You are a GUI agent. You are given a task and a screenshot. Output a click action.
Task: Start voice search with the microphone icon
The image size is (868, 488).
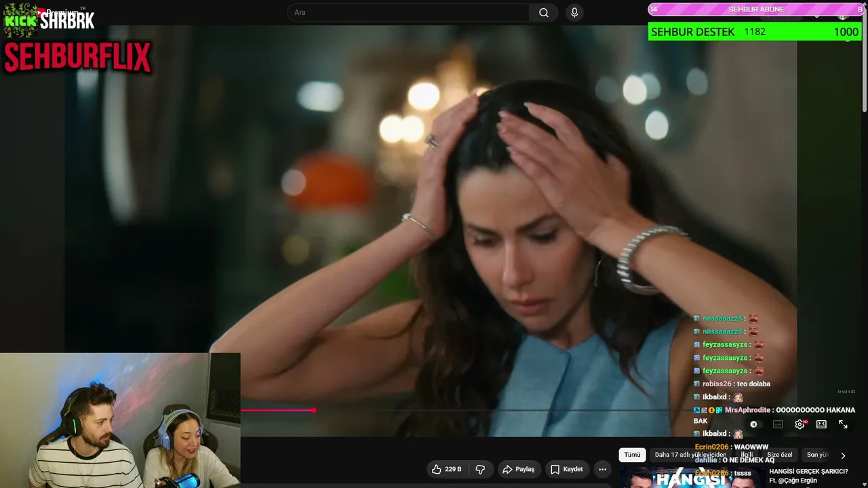(574, 13)
